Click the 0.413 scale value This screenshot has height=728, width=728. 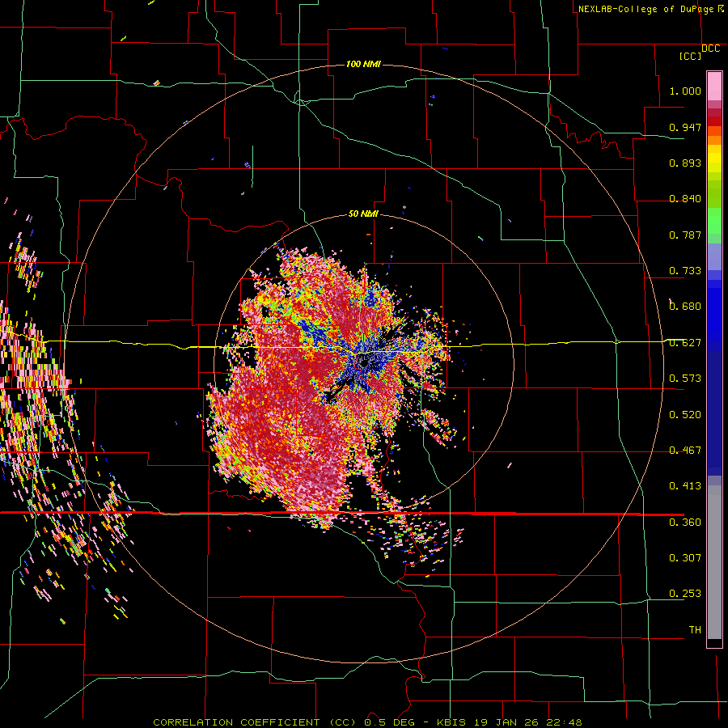tap(685, 486)
